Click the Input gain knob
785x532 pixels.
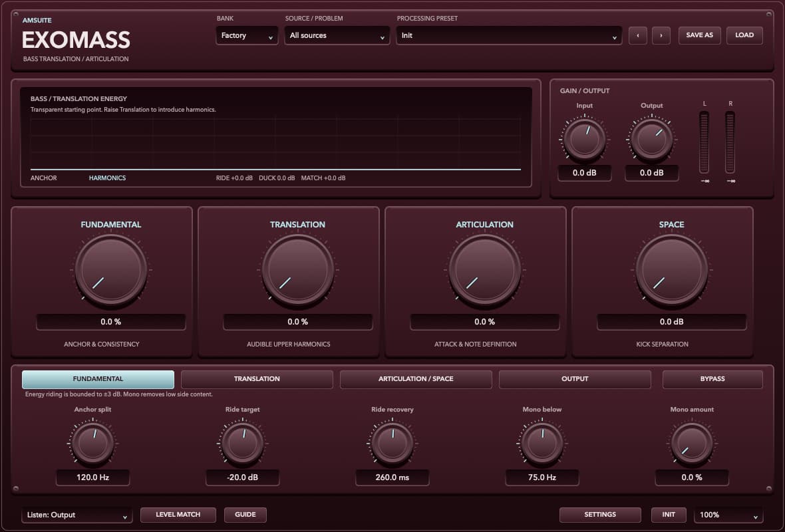click(584, 138)
